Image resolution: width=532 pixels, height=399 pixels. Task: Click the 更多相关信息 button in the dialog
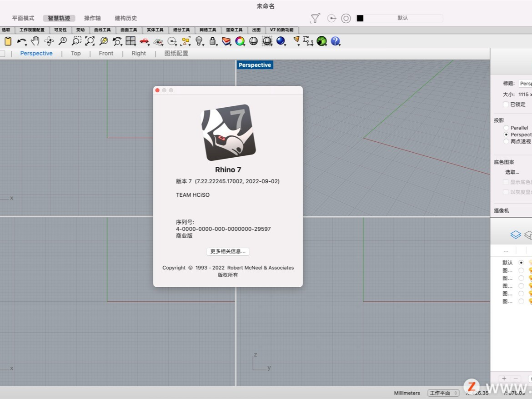coord(227,251)
